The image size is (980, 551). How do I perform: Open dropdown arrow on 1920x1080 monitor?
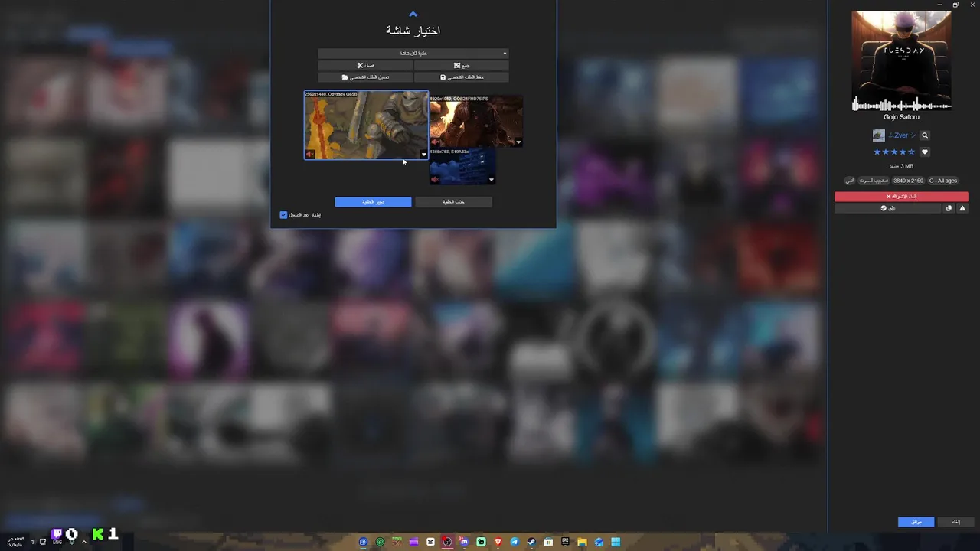pyautogui.click(x=518, y=142)
